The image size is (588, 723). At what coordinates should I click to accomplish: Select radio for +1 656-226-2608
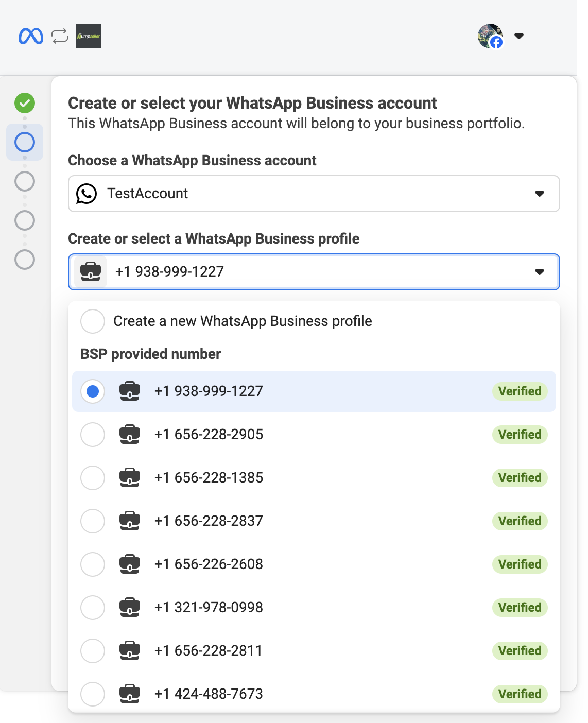(x=93, y=564)
